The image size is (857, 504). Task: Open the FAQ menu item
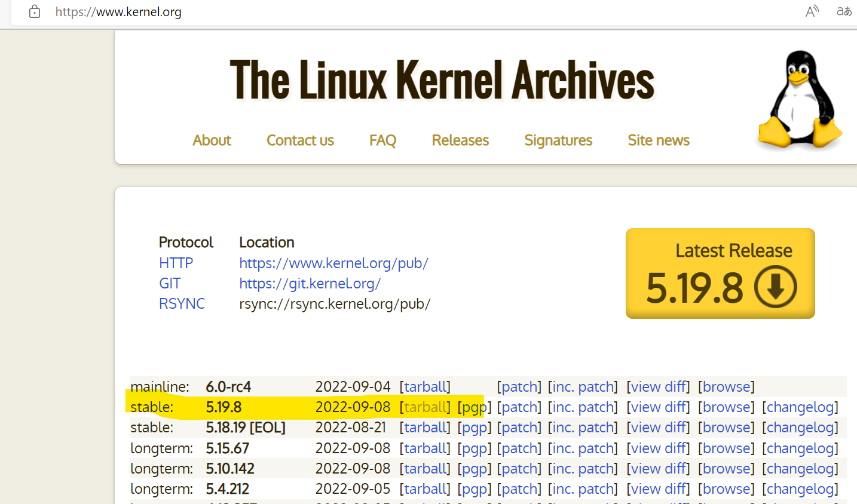click(x=382, y=140)
